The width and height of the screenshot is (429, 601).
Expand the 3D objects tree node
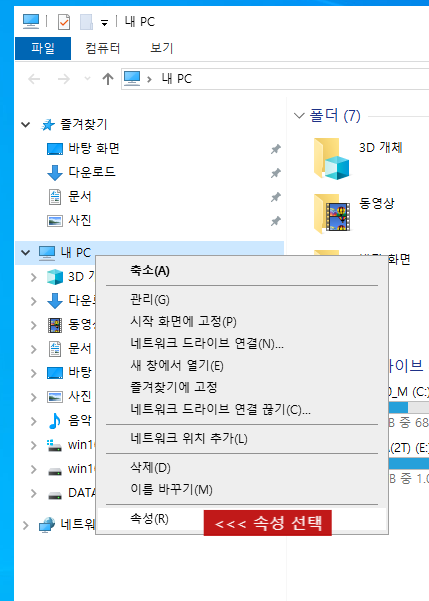[x=34, y=277]
